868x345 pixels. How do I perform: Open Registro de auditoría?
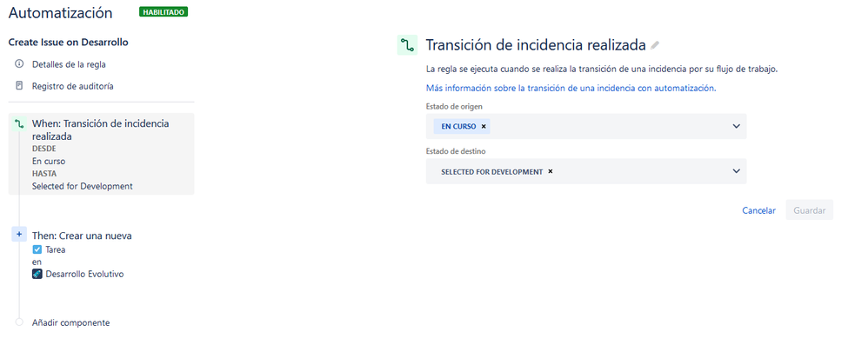click(73, 86)
